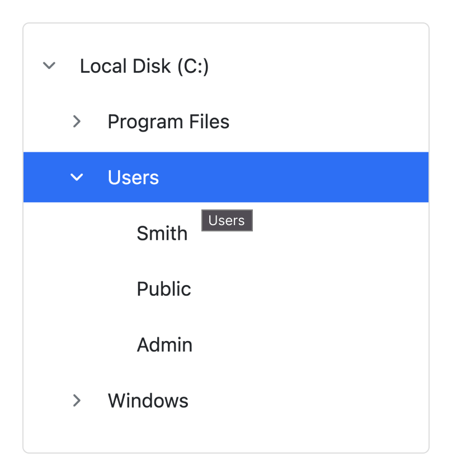Click the Public folder name text
452x476 pixels.
[163, 289]
